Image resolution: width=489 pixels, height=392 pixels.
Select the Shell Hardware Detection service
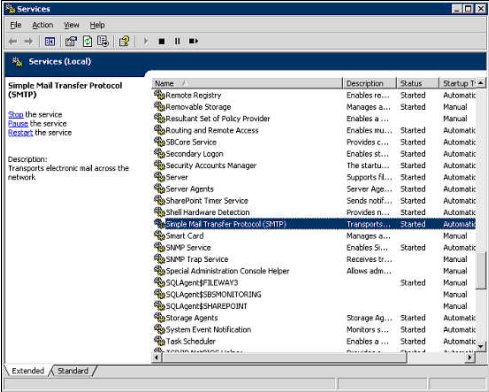click(314, 212)
